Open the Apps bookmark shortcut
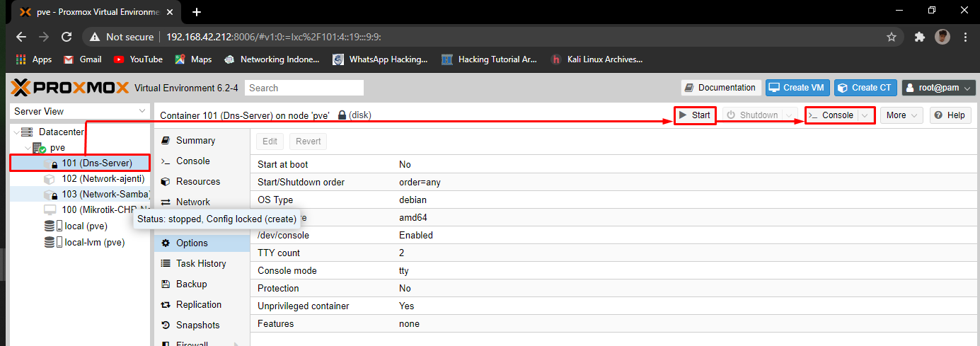This screenshot has height=346, width=980. point(33,59)
